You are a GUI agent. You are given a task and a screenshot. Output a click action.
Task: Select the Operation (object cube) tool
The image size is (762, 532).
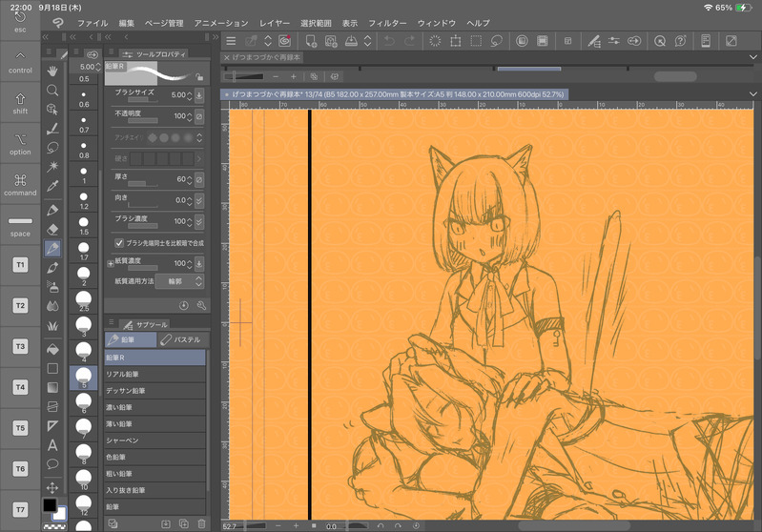click(x=52, y=110)
